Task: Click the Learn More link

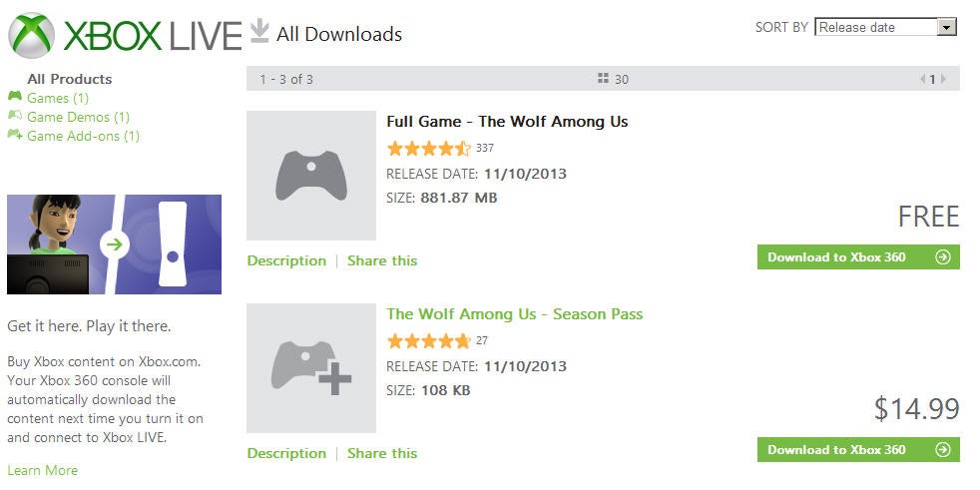Action: pyautogui.click(x=43, y=470)
